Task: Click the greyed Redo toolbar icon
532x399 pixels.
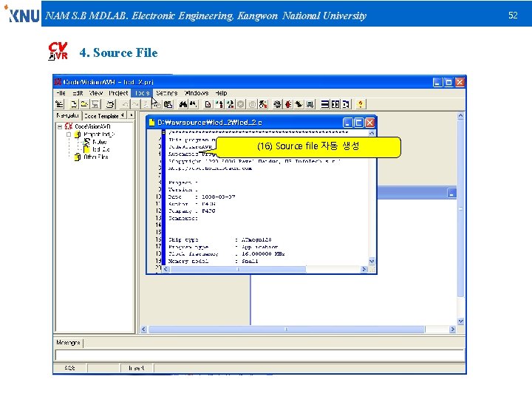Action: [135, 104]
